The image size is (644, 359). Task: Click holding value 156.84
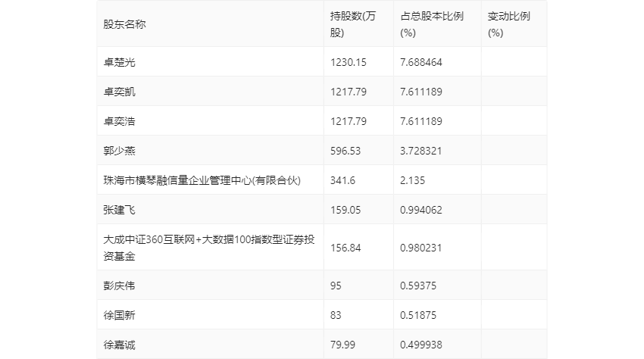click(345, 248)
